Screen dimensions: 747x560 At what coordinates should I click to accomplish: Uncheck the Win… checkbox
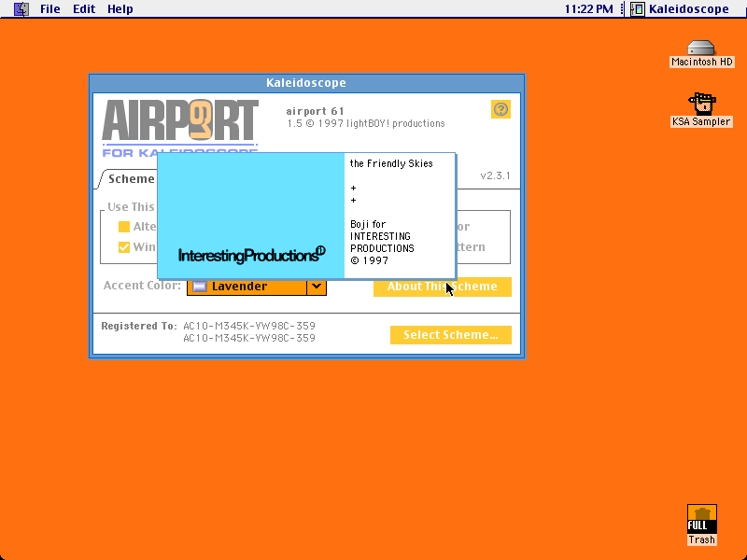[x=124, y=247]
